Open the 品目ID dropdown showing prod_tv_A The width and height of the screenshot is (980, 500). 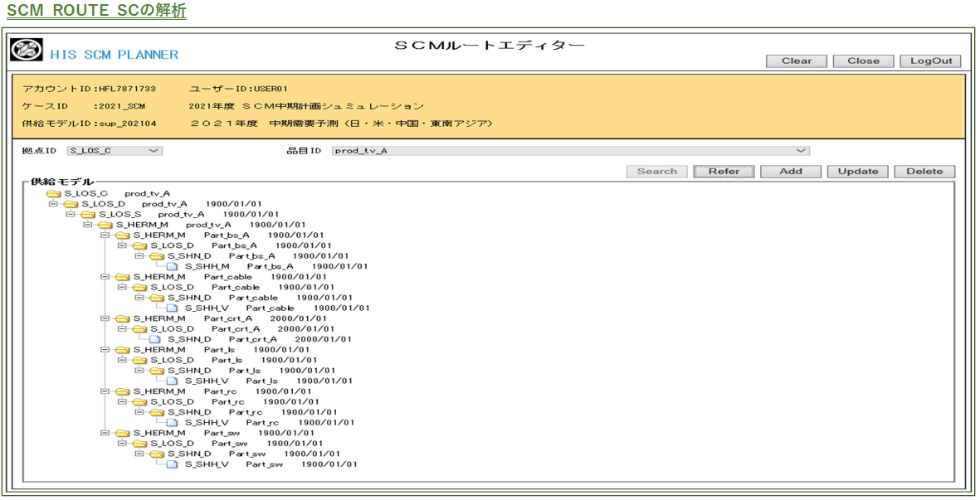click(570, 151)
